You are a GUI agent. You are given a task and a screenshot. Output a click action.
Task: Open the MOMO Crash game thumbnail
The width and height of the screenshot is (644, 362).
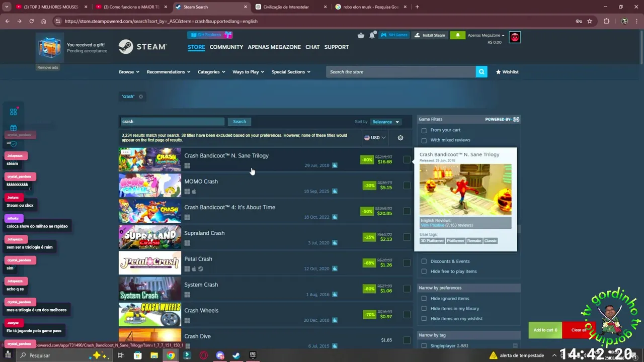pyautogui.click(x=150, y=186)
